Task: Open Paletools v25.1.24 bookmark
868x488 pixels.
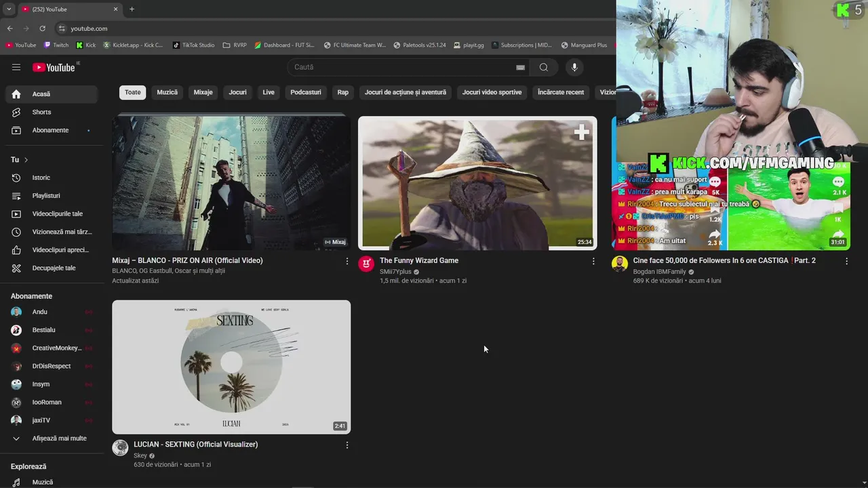Action: tap(420, 45)
